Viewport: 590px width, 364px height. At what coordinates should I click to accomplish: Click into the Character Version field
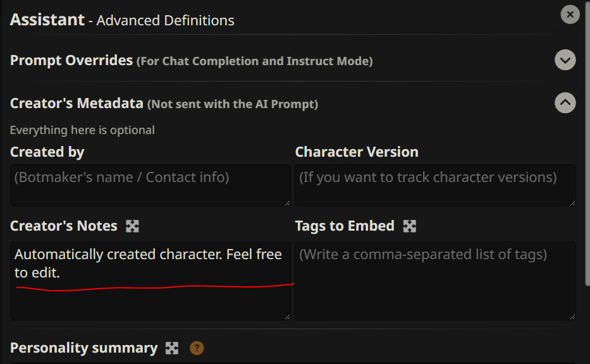[434, 185]
